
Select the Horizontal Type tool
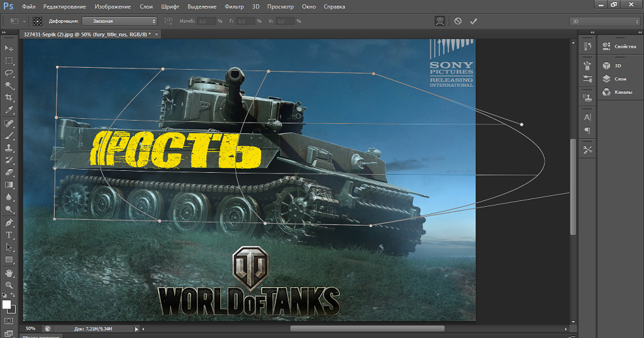click(x=9, y=235)
